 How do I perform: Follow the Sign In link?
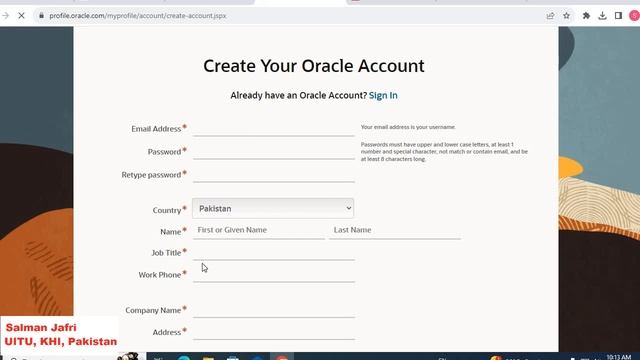[383, 95]
